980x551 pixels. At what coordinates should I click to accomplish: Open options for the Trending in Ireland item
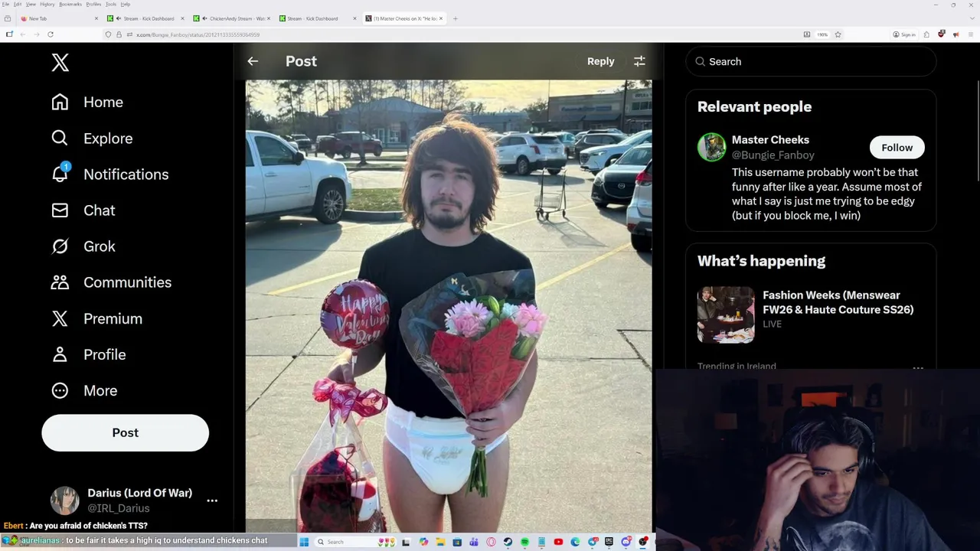point(918,367)
